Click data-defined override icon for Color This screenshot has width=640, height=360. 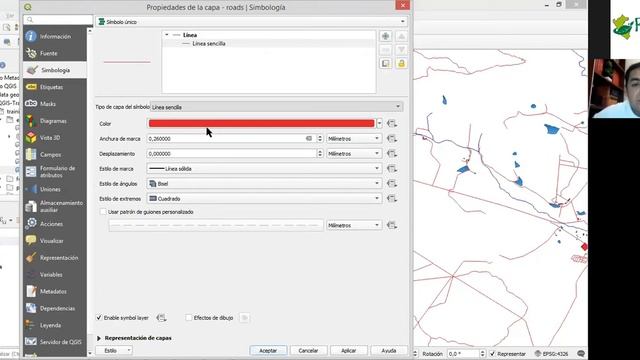(392, 123)
